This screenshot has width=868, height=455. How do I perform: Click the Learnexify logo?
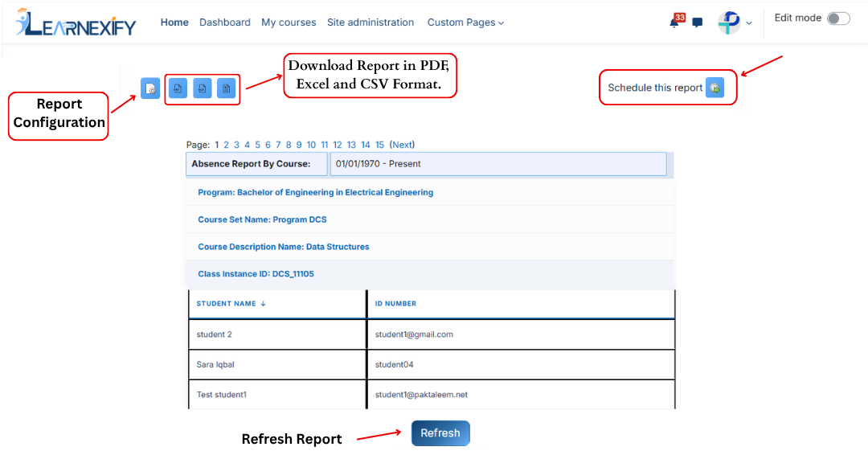tap(76, 23)
